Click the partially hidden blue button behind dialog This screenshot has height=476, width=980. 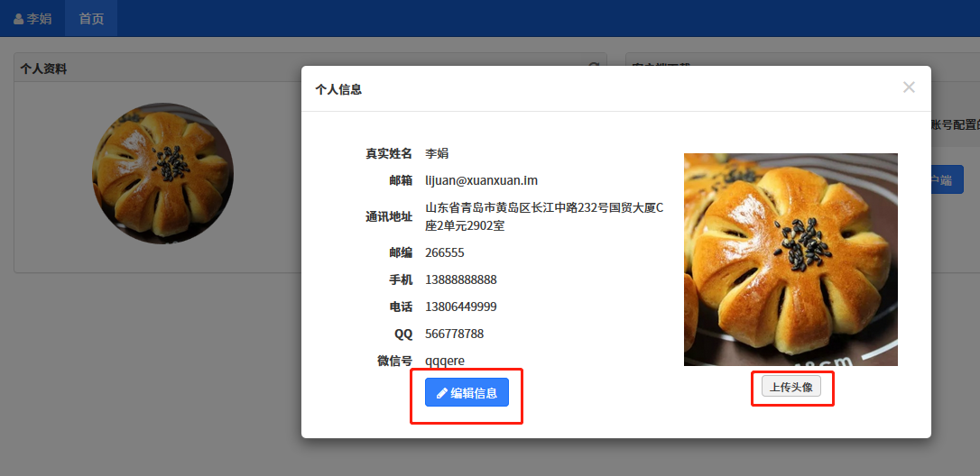pos(948,179)
